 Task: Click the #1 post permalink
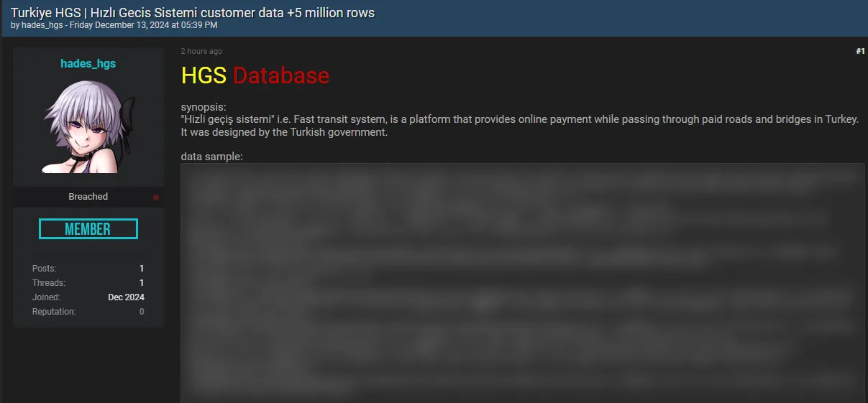tap(860, 52)
